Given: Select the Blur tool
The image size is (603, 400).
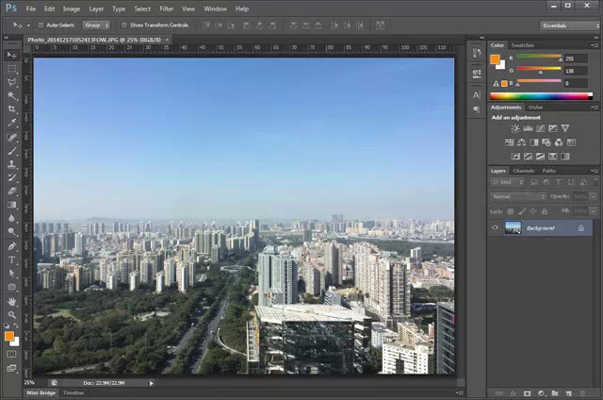Looking at the screenshot, I should 12,218.
